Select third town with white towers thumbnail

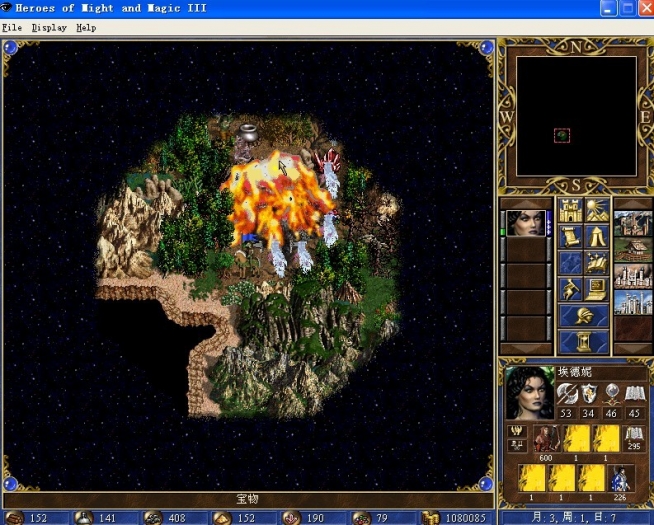633,276
